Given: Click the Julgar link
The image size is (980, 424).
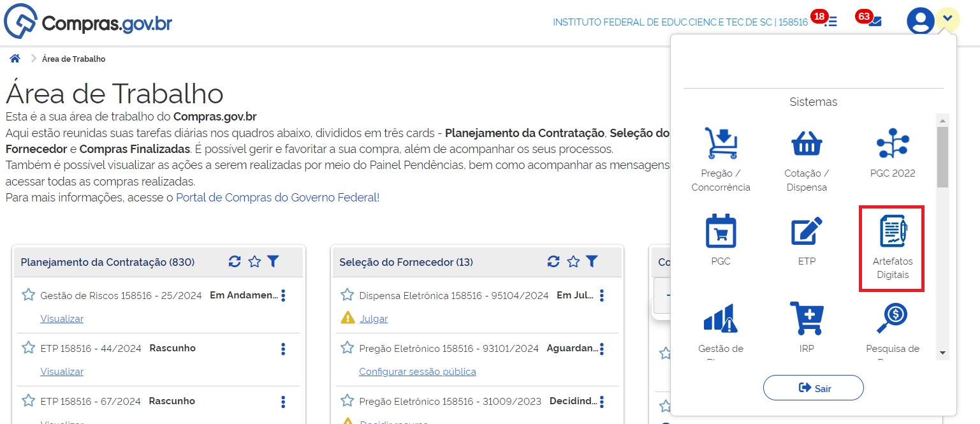Looking at the screenshot, I should pyautogui.click(x=374, y=319).
